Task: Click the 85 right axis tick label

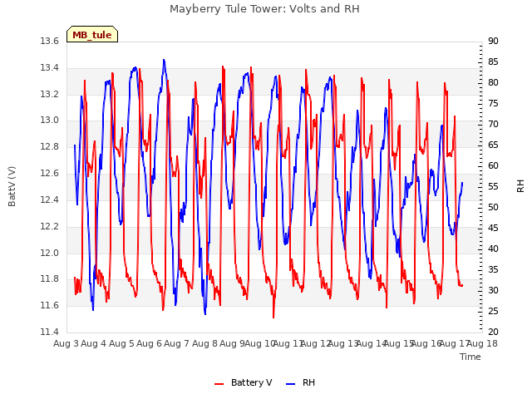Action: tap(493, 62)
